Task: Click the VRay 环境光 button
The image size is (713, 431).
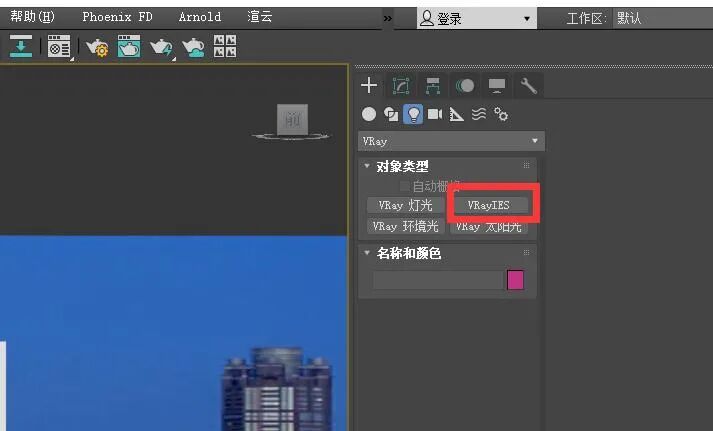Action: click(x=406, y=226)
